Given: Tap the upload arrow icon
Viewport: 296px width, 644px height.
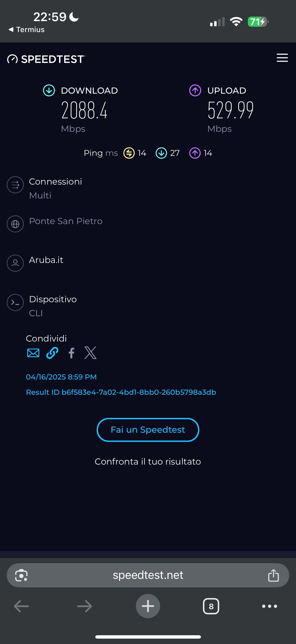Looking at the screenshot, I should pyautogui.click(x=195, y=90).
